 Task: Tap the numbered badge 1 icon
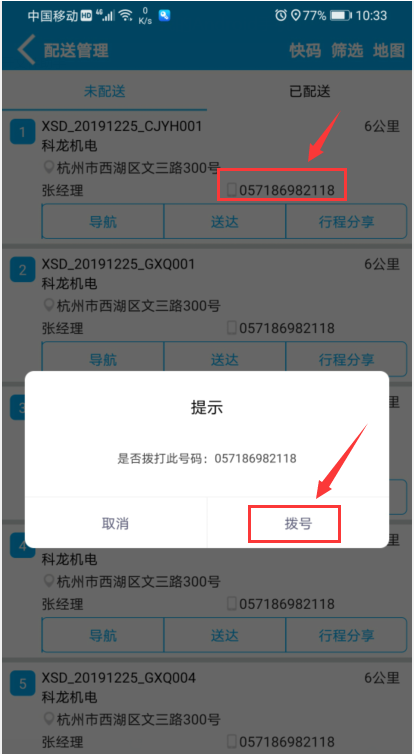point(23,132)
